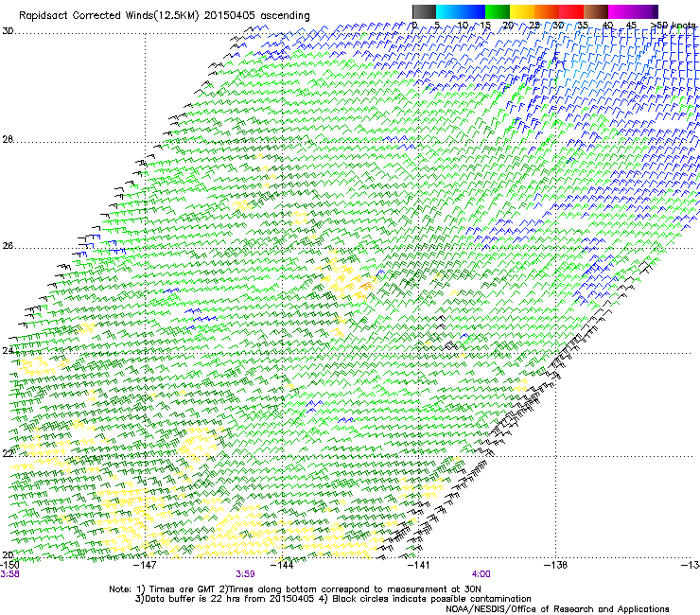Click the cyan-blue 5-15 knots legend swatch
700x615 pixels.
point(461,11)
